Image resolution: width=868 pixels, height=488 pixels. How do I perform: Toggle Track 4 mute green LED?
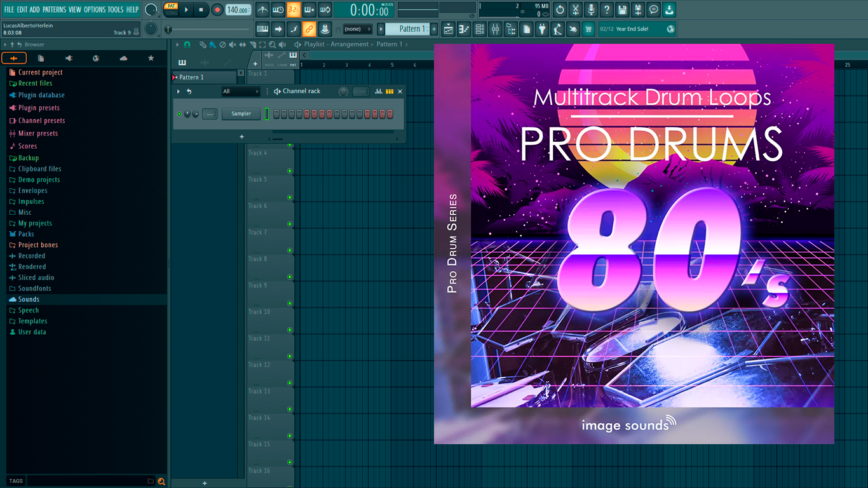coord(290,171)
